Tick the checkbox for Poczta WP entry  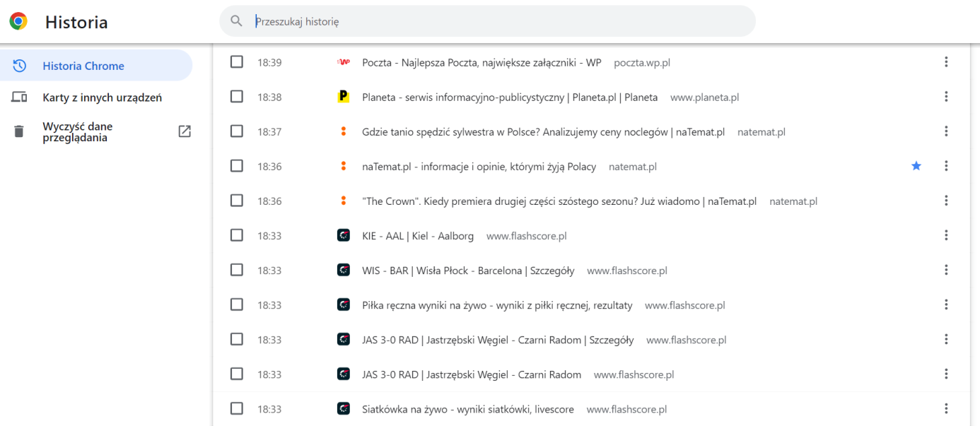[x=237, y=62]
